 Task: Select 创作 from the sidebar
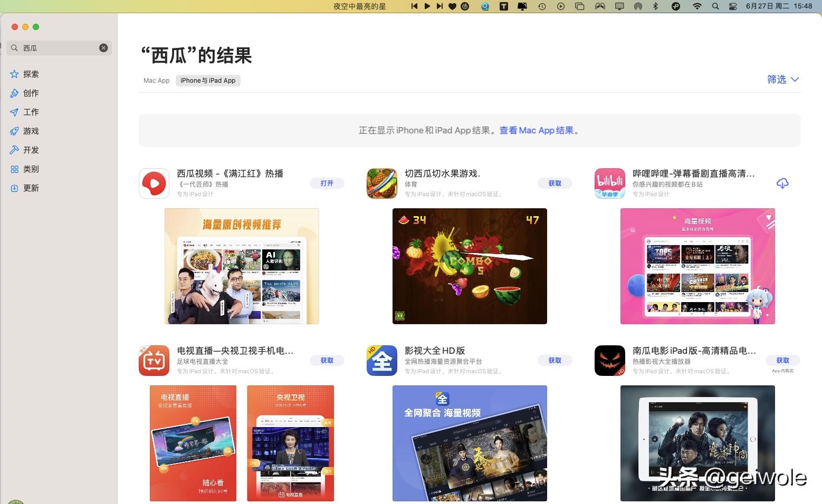pos(30,93)
